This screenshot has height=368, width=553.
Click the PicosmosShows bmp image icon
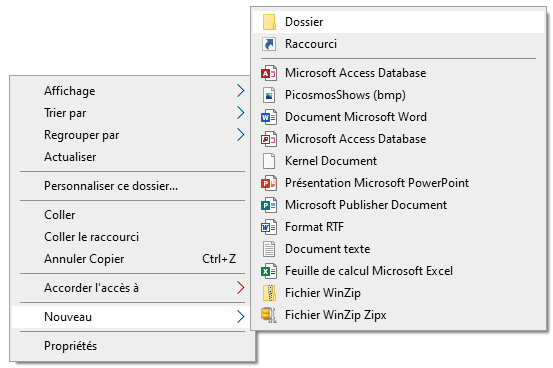(269, 95)
